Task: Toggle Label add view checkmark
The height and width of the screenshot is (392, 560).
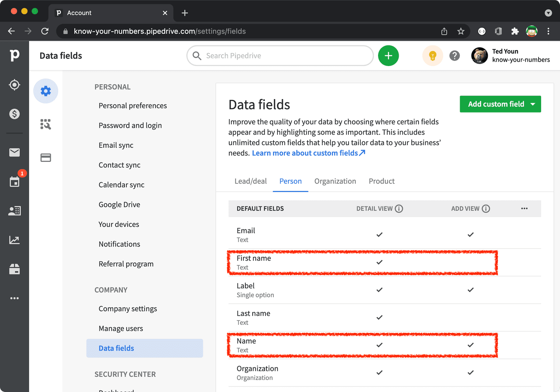Action: (x=471, y=290)
